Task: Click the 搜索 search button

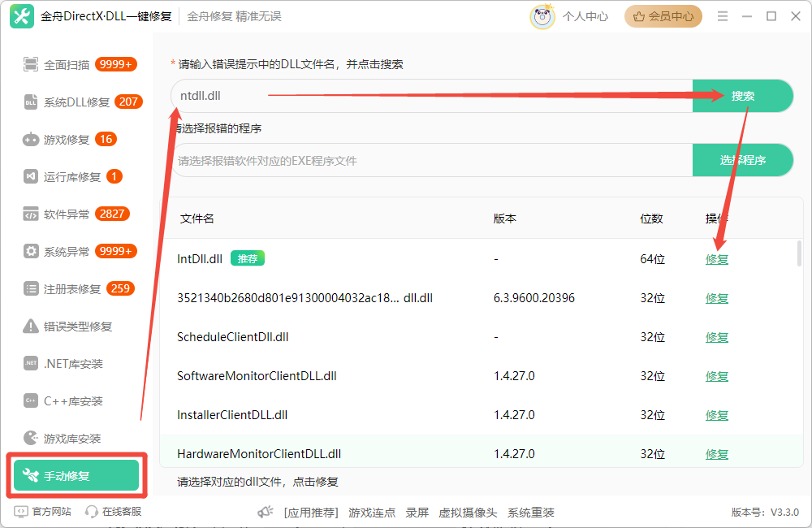Action: click(743, 95)
